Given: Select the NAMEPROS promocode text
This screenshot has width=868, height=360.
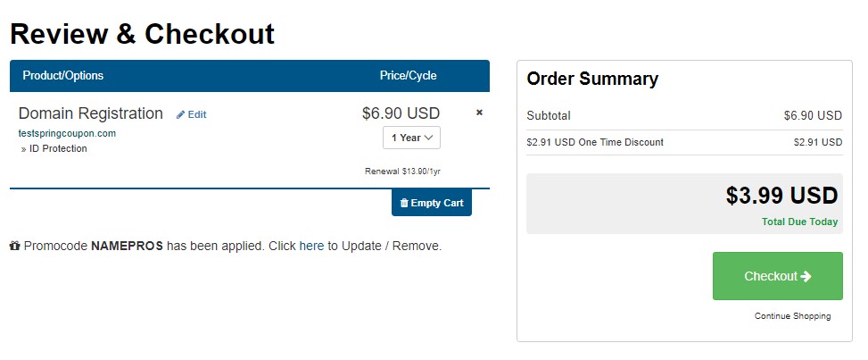Looking at the screenshot, I should 127,246.
